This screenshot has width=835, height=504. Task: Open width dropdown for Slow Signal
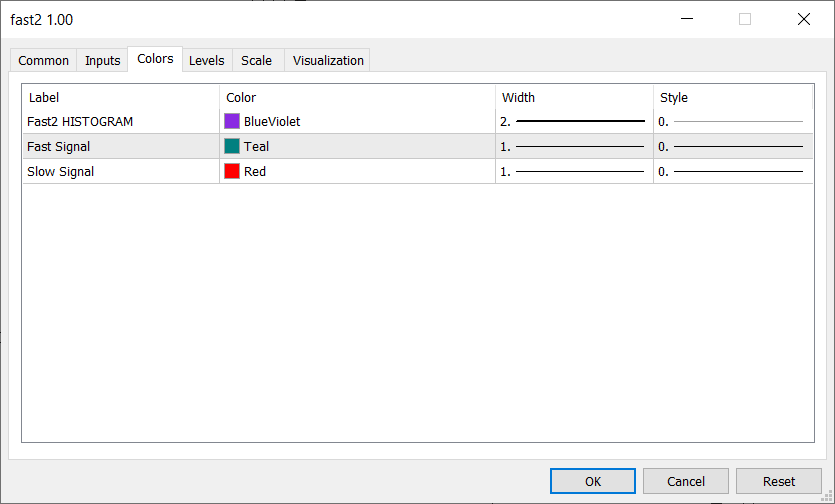tap(574, 171)
